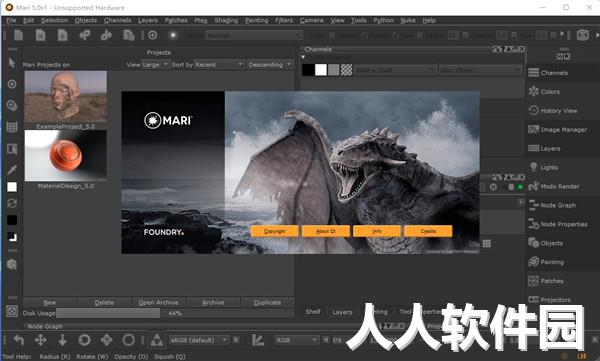Choose the Select arrow tool
The height and width of the screenshot is (361, 600).
point(12,63)
